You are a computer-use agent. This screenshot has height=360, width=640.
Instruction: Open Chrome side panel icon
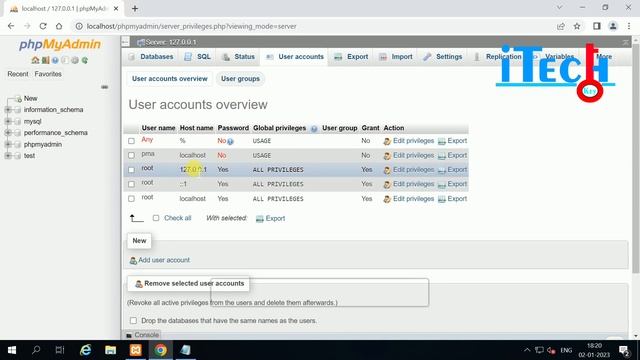pyautogui.click(x=597, y=26)
